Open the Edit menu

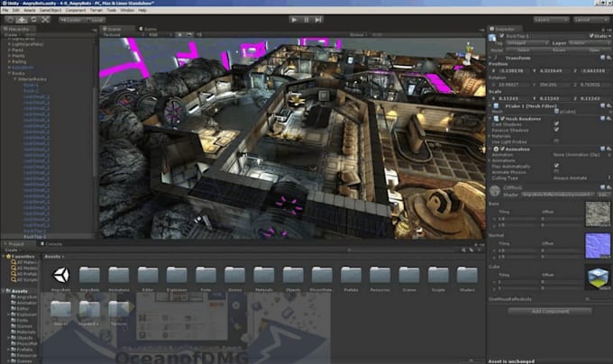tap(16, 10)
